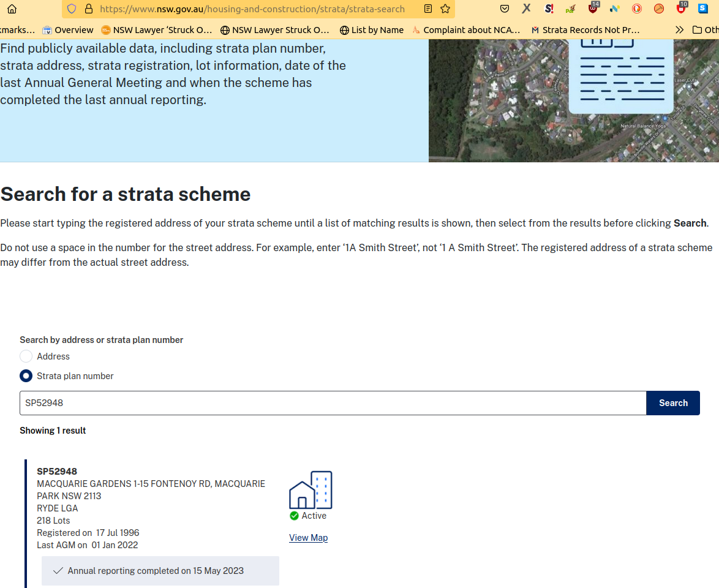View site security padlock info
This screenshot has height=588, width=719.
89,9
